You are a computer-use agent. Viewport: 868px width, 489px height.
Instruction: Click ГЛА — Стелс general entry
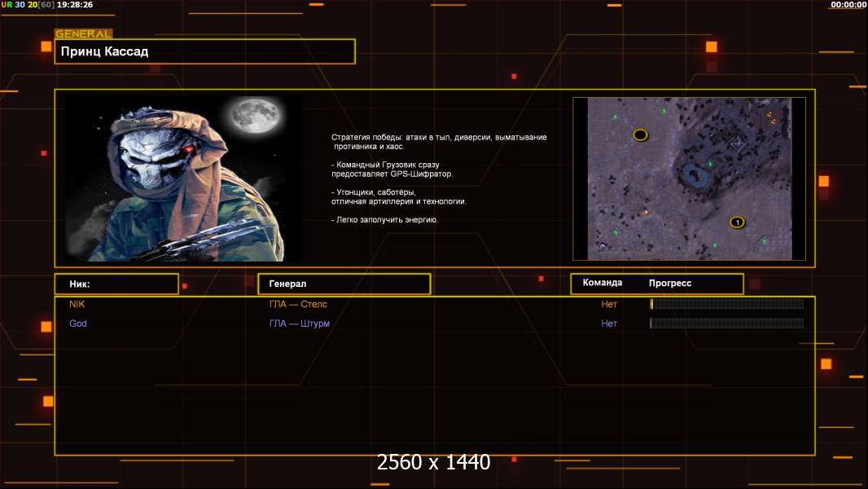(x=298, y=304)
